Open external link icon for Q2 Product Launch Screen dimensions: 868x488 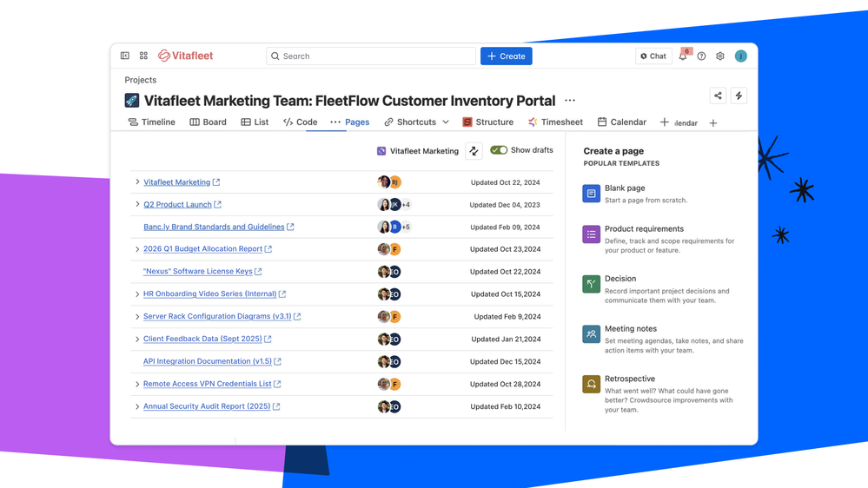point(217,205)
